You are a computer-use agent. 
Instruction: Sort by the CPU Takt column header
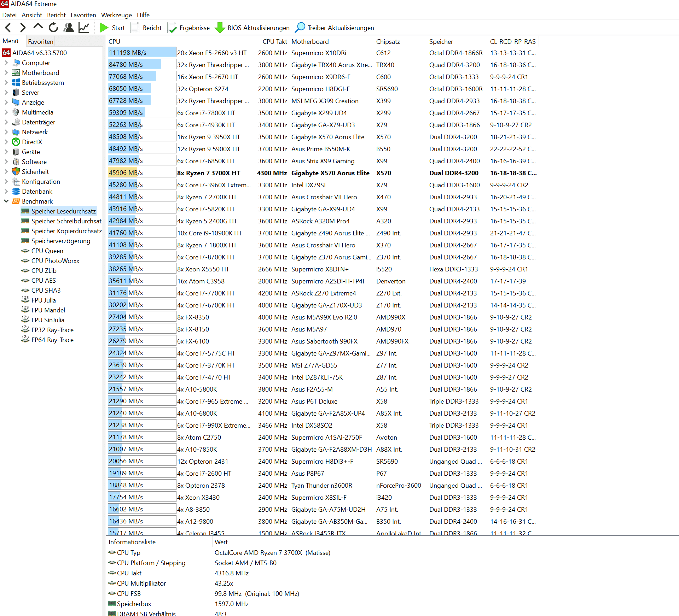[x=271, y=42]
